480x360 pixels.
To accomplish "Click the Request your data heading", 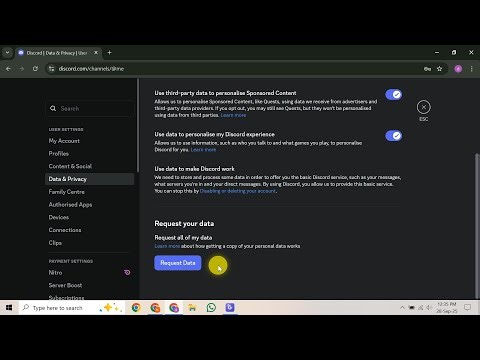I will coord(184,223).
